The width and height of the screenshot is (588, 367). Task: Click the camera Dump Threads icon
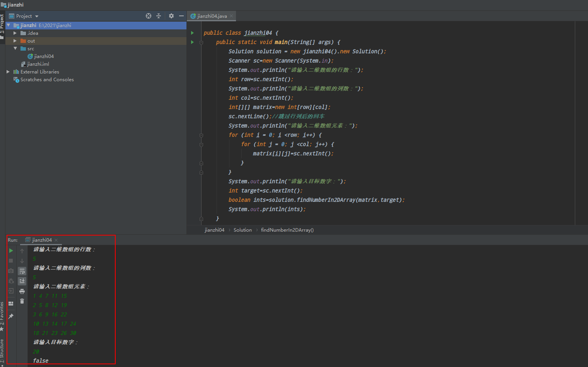11,271
